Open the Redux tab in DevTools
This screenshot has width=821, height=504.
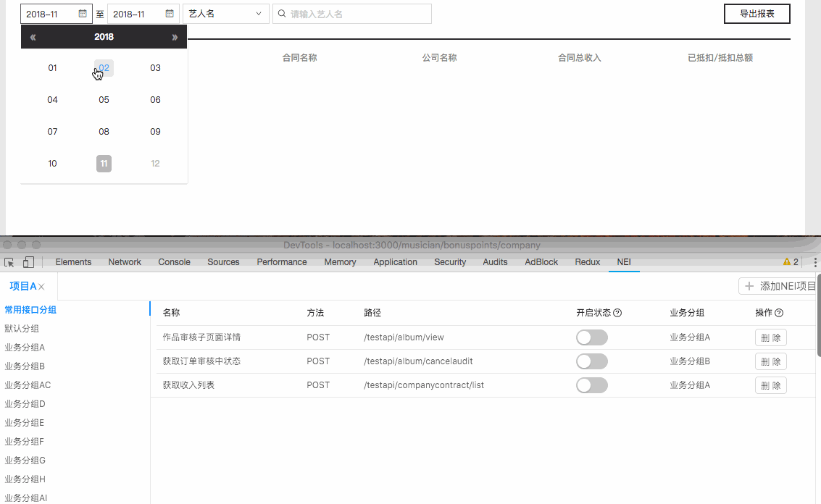point(587,262)
